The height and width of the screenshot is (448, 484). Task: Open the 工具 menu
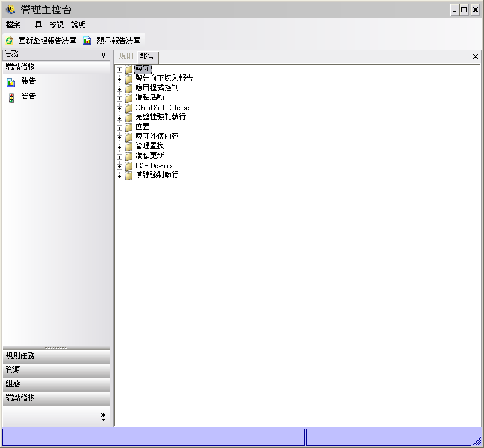pos(34,25)
